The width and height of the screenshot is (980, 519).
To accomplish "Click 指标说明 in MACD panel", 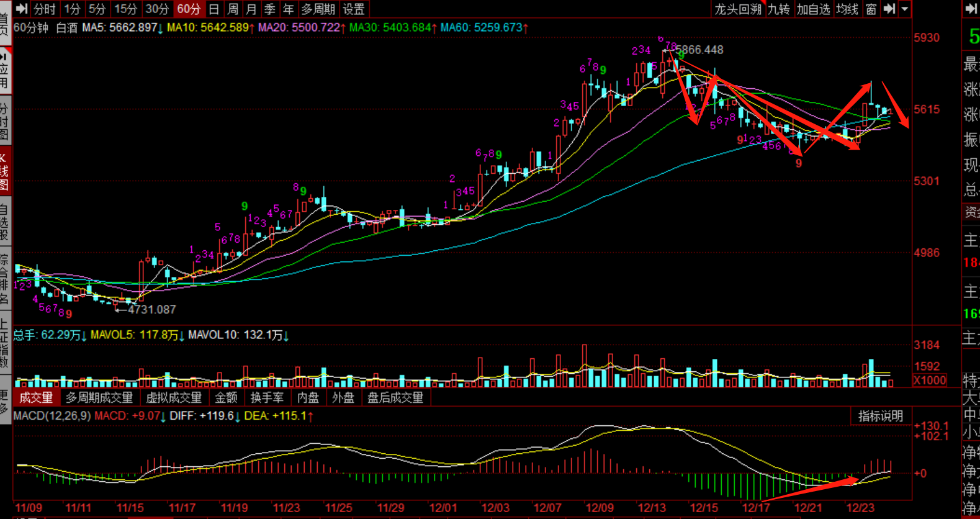I will pyautogui.click(x=881, y=417).
